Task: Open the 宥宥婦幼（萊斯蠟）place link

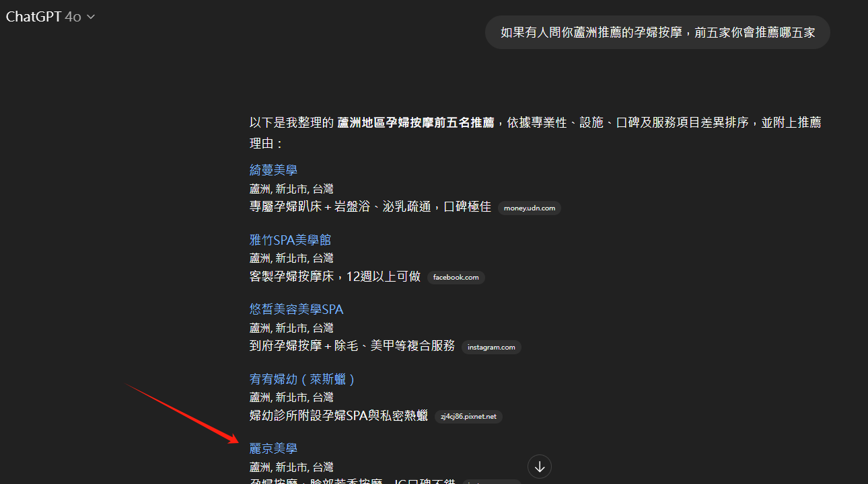Action: [303, 379]
